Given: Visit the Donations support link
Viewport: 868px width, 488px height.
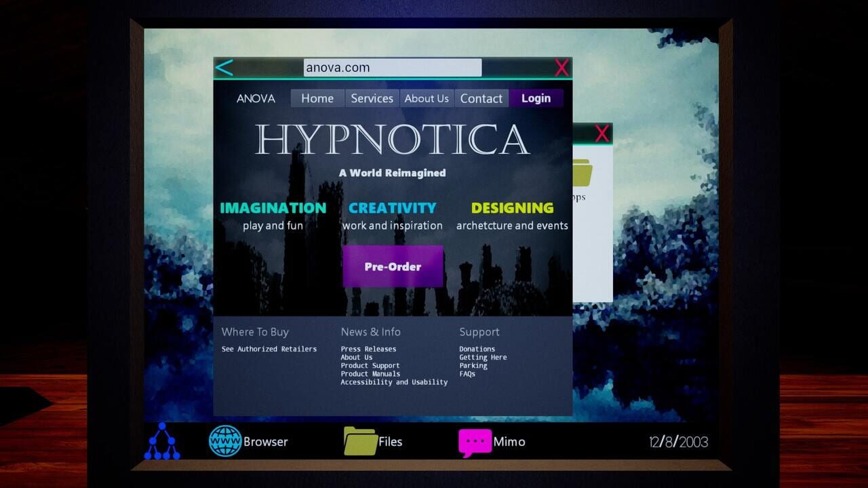Looking at the screenshot, I should click(x=477, y=349).
